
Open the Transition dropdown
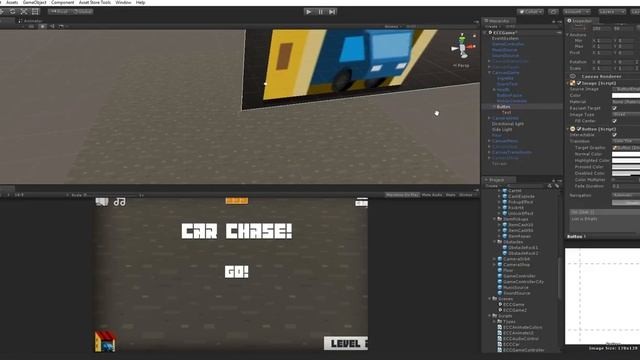(626, 141)
